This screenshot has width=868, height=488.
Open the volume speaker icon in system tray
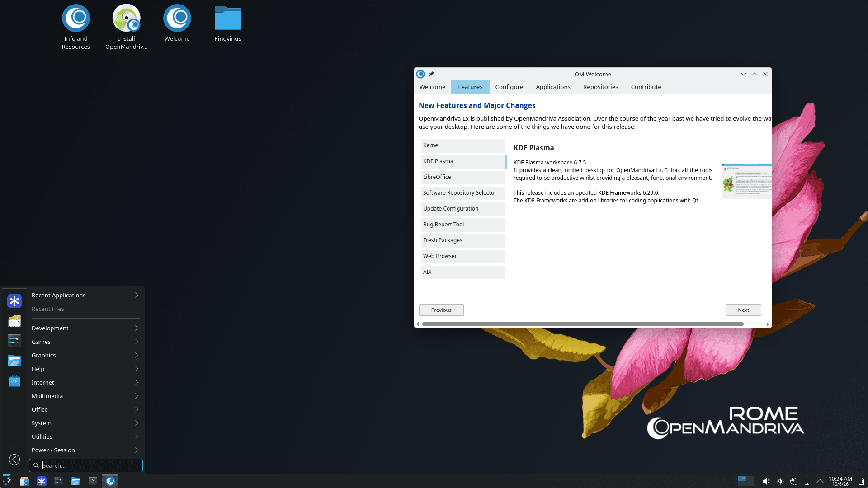(766, 481)
